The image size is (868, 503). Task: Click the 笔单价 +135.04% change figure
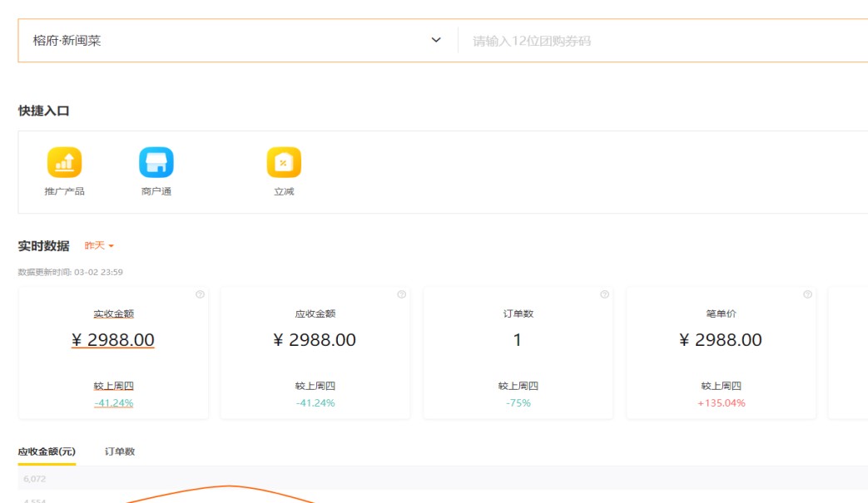tap(721, 403)
